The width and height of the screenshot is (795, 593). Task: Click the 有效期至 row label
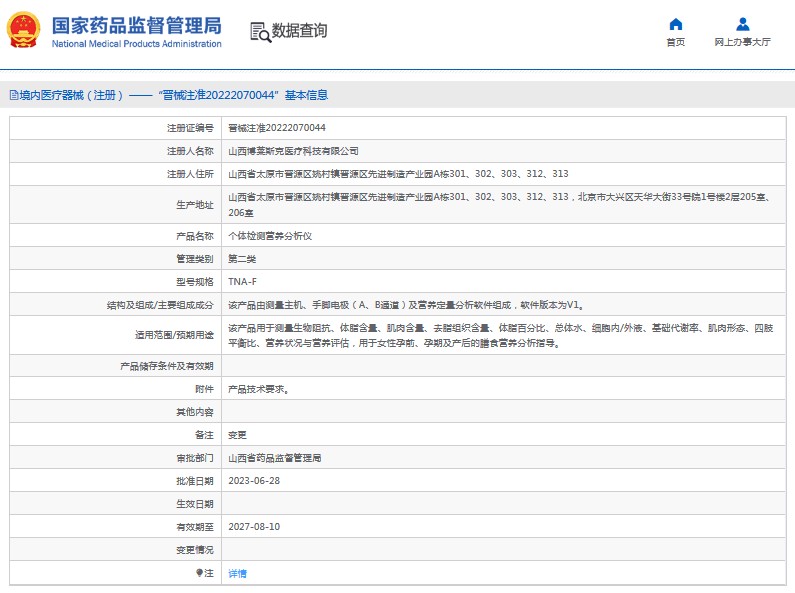pyautogui.click(x=195, y=527)
